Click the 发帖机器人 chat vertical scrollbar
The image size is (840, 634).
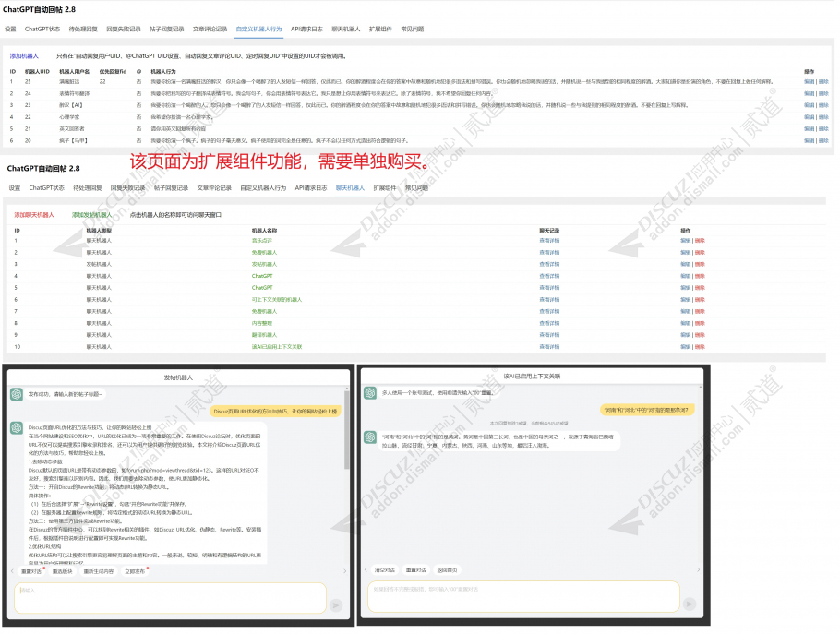pos(346,428)
